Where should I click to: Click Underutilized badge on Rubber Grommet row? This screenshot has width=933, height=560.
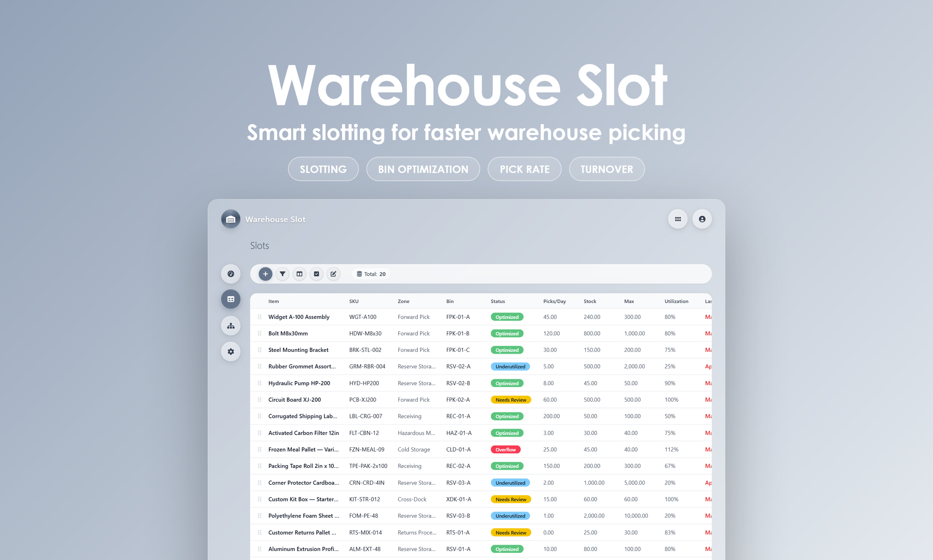pyautogui.click(x=510, y=367)
